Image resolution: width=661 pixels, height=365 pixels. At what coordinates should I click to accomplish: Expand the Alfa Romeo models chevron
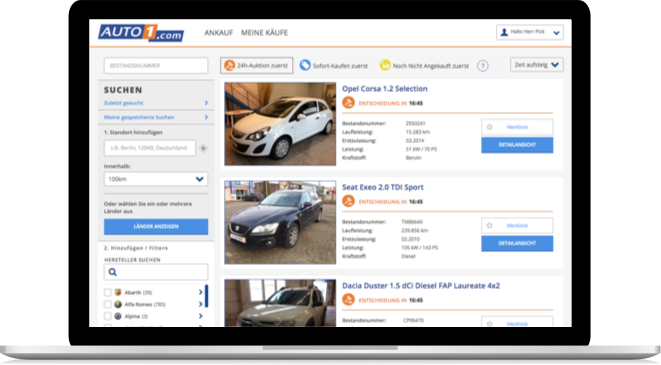pos(200,304)
